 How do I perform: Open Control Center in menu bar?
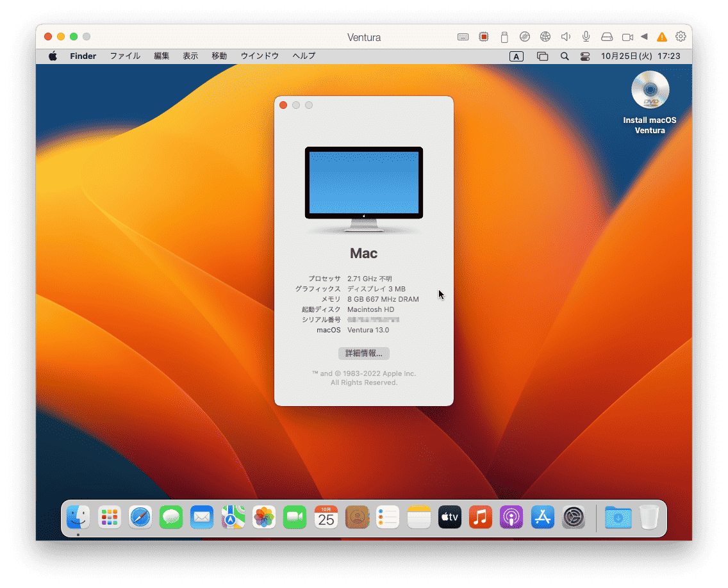(585, 56)
